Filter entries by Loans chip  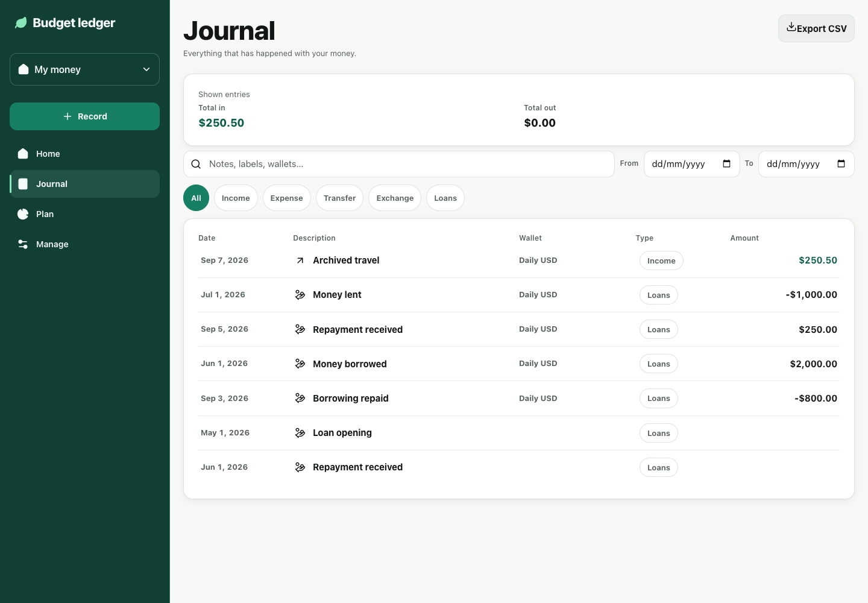(445, 198)
